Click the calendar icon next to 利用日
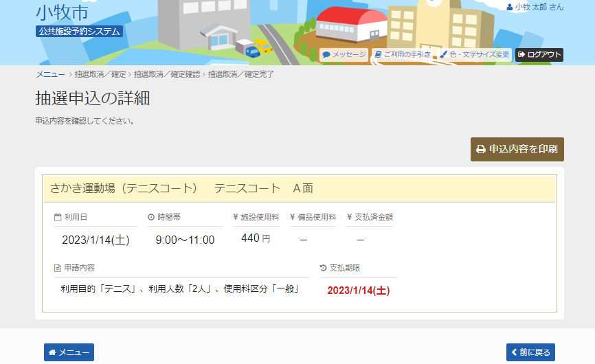 (58, 217)
